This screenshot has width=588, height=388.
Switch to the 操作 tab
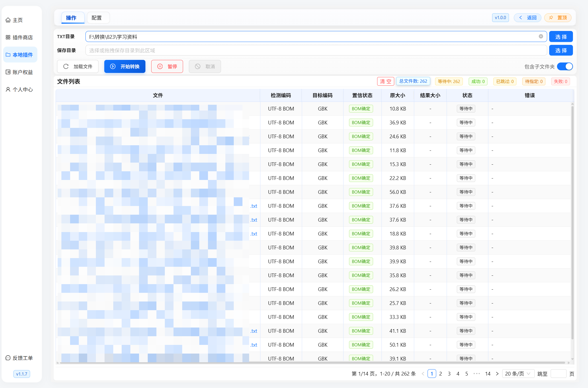73,18
